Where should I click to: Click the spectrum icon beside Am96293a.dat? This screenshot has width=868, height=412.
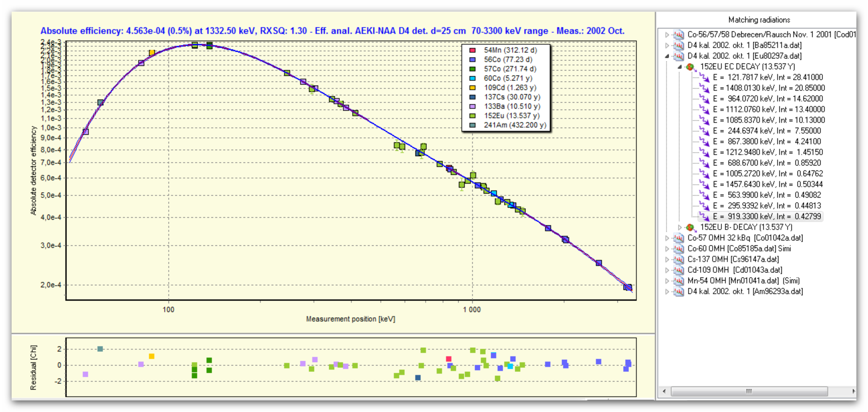pos(678,291)
